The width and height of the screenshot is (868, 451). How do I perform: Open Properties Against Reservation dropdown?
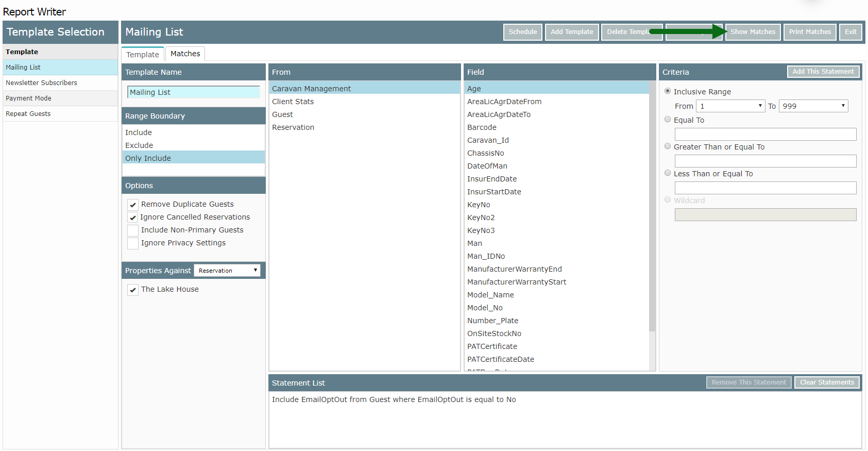[227, 271]
